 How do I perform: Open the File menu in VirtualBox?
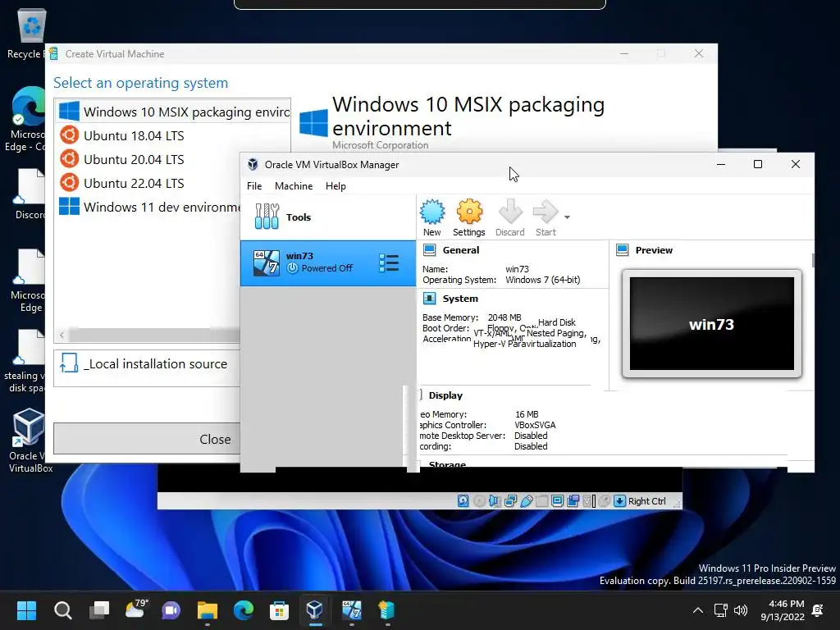click(254, 186)
